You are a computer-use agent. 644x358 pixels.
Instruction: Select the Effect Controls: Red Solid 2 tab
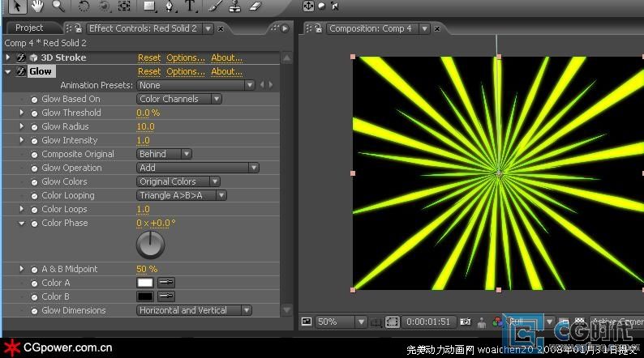(x=143, y=28)
